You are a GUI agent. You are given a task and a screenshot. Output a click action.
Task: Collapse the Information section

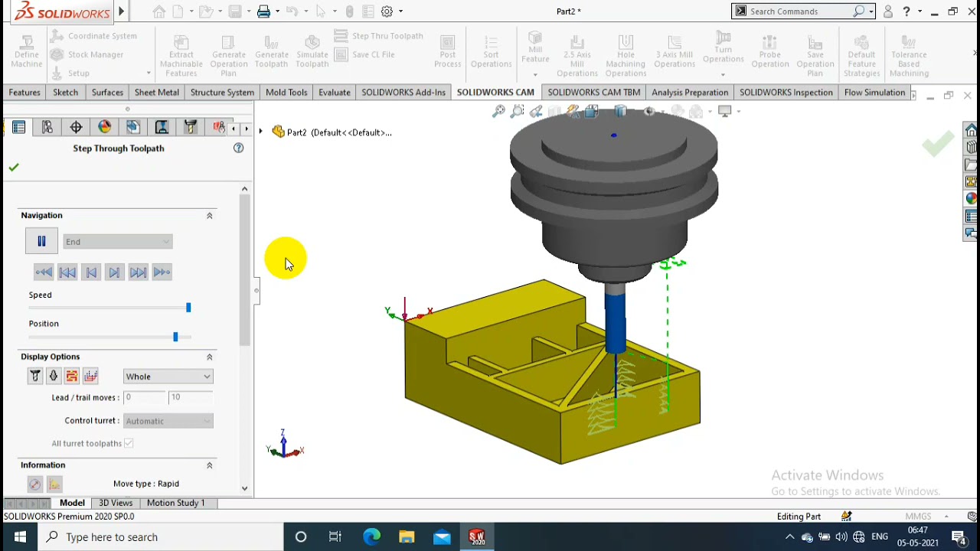(209, 465)
